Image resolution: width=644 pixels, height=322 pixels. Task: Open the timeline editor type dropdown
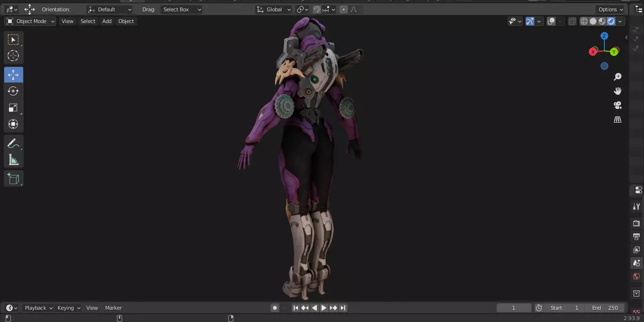pos(11,308)
